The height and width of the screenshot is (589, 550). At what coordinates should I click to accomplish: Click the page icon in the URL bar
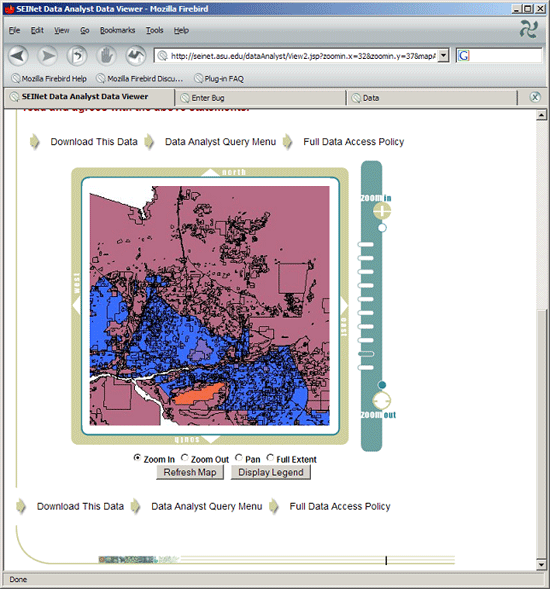click(x=162, y=56)
